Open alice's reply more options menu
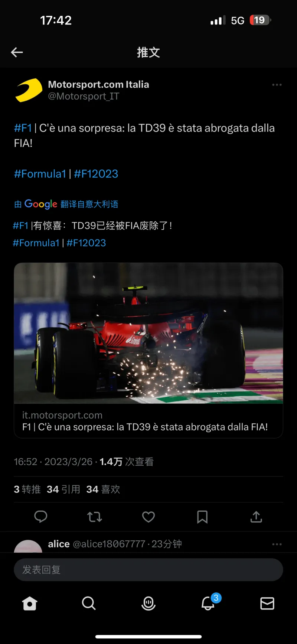The width and height of the screenshot is (297, 644). [277, 544]
